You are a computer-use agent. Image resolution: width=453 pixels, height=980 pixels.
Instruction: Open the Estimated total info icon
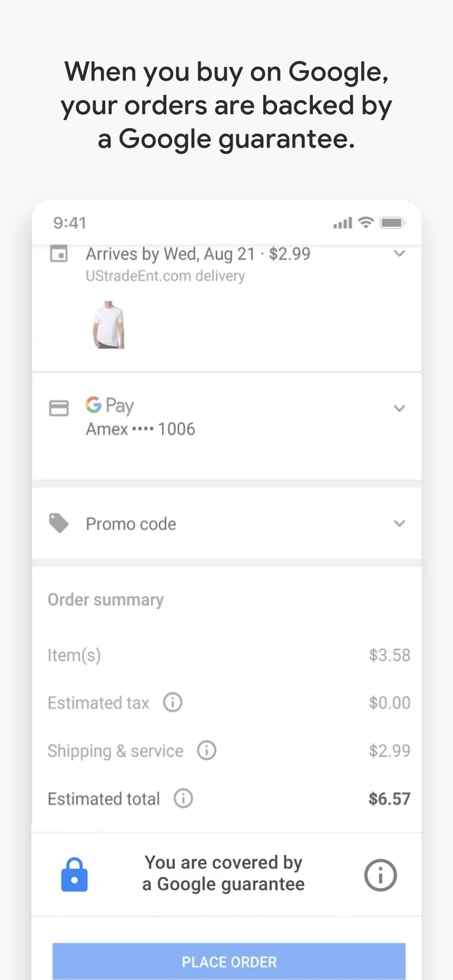point(183,798)
